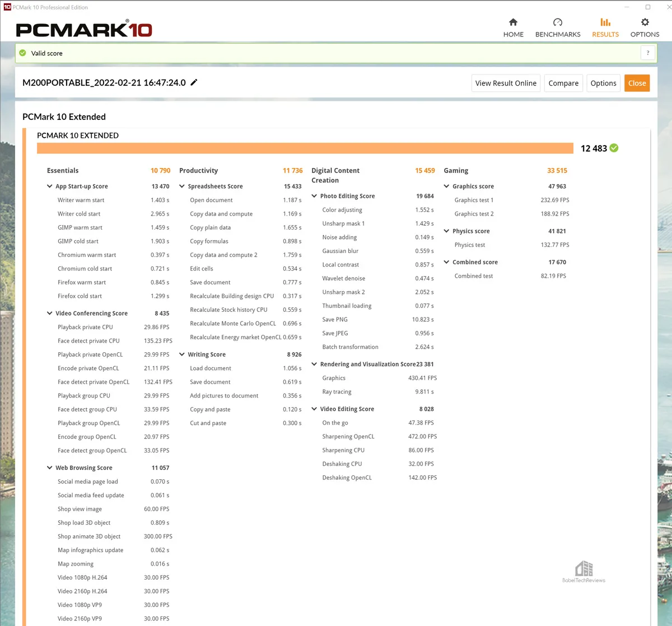Select the 'Recalculate Monte Carlo OpenCL' row
The height and width of the screenshot is (626, 672).
pos(245,324)
